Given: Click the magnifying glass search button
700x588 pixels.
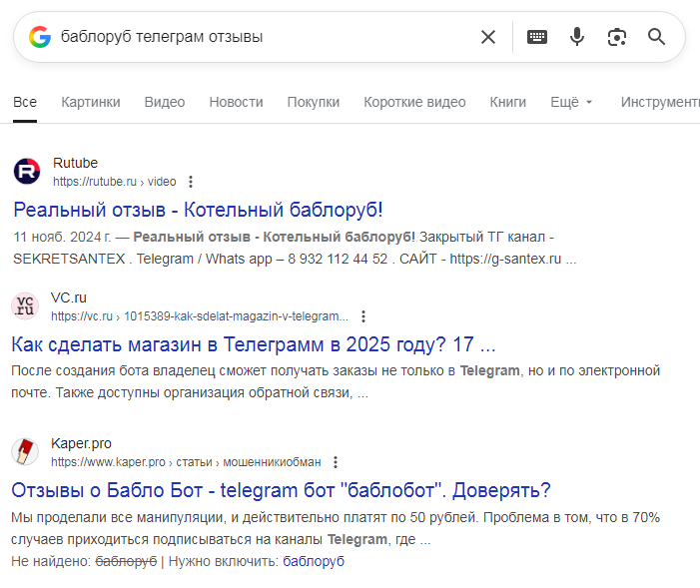Looking at the screenshot, I should pos(656,37).
